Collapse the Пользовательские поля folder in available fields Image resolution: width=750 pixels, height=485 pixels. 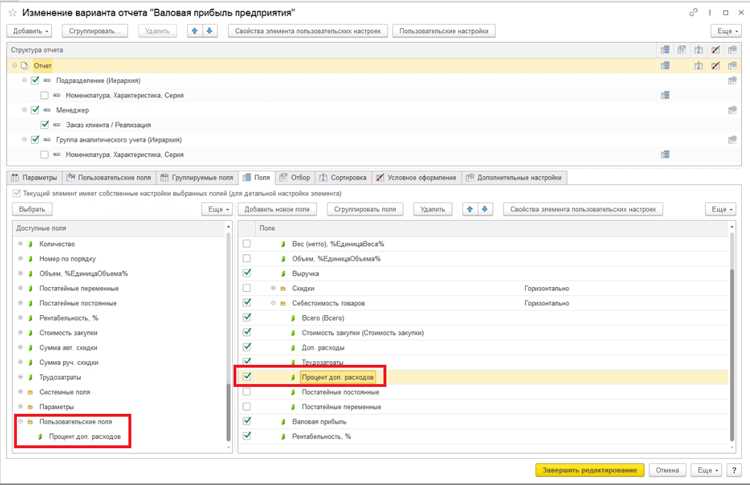pos(20,421)
